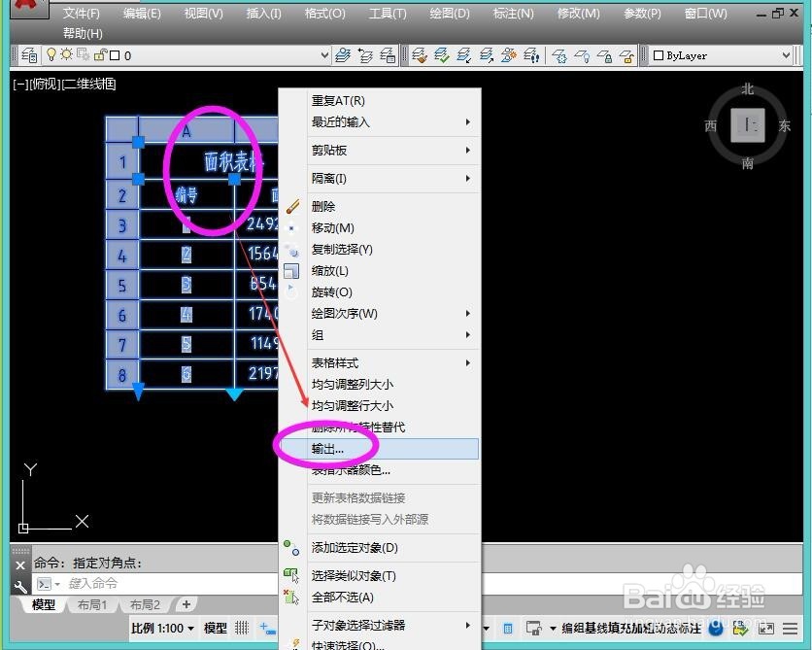The image size is (812, 650).
Task: Expand the 剪贴板 submenu
Action: (379, 151)
